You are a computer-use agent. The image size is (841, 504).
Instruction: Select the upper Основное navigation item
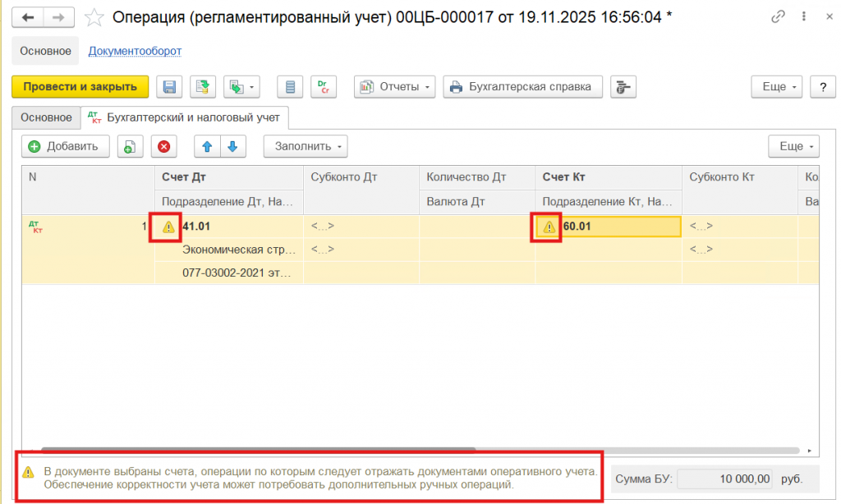point(46,51)
